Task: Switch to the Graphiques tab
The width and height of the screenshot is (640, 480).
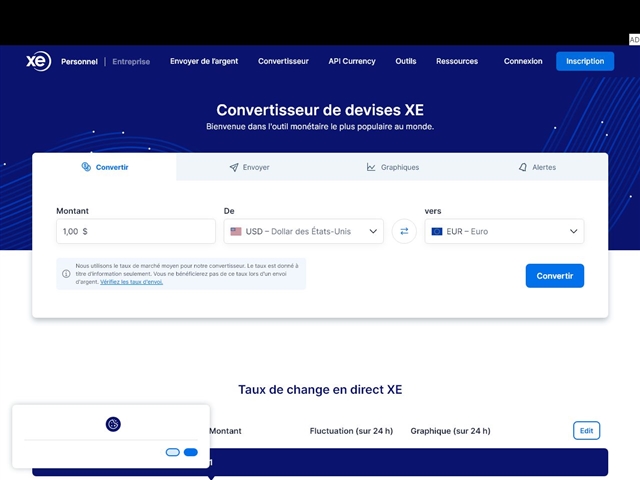Action: [x=393, y=167]
